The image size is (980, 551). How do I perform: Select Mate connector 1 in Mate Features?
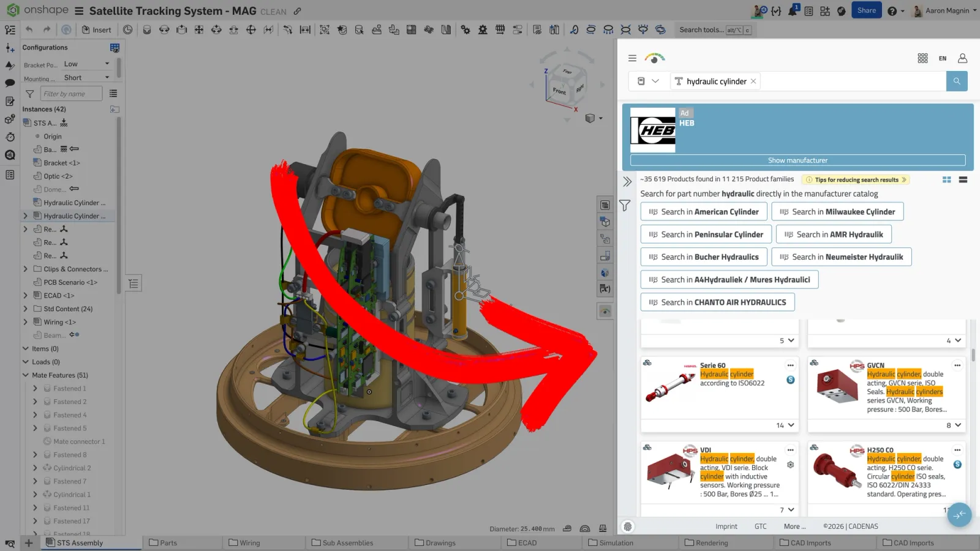79,441
